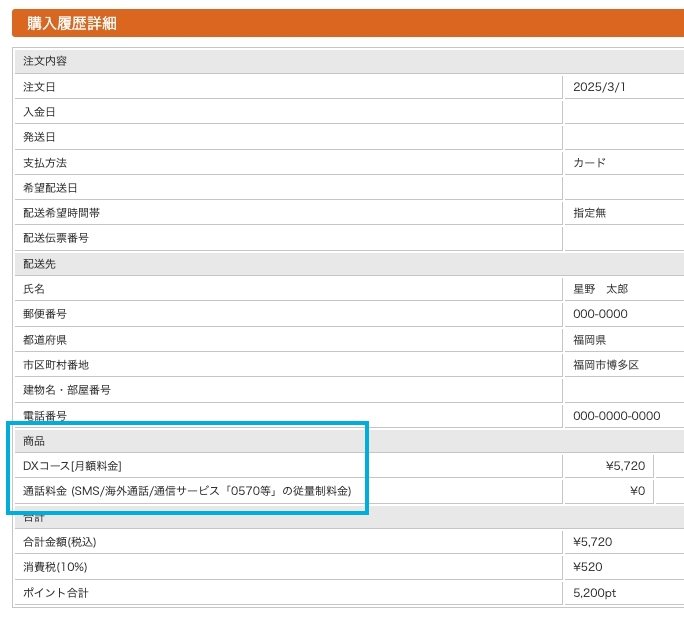Click the ¥5,720 price in DXコース row
Viewport: 684px width, 630px height.
tap(625, 466)
